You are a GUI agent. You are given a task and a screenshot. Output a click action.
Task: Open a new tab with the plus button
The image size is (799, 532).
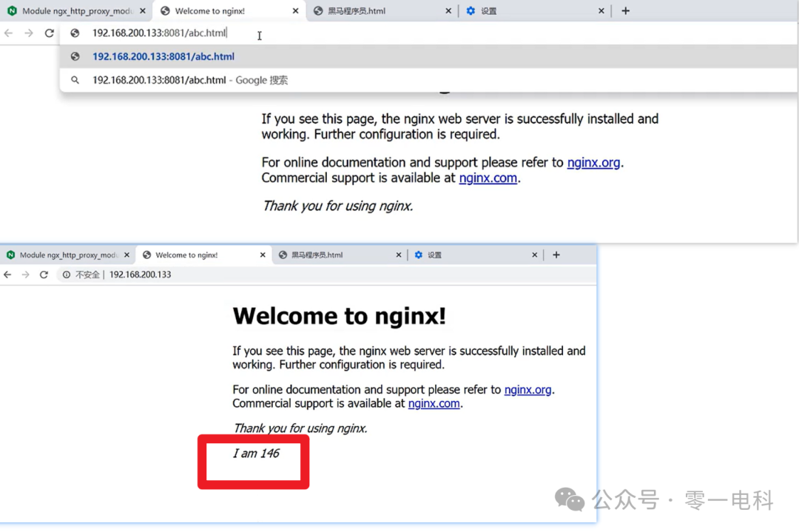click(x=626, y=10)
